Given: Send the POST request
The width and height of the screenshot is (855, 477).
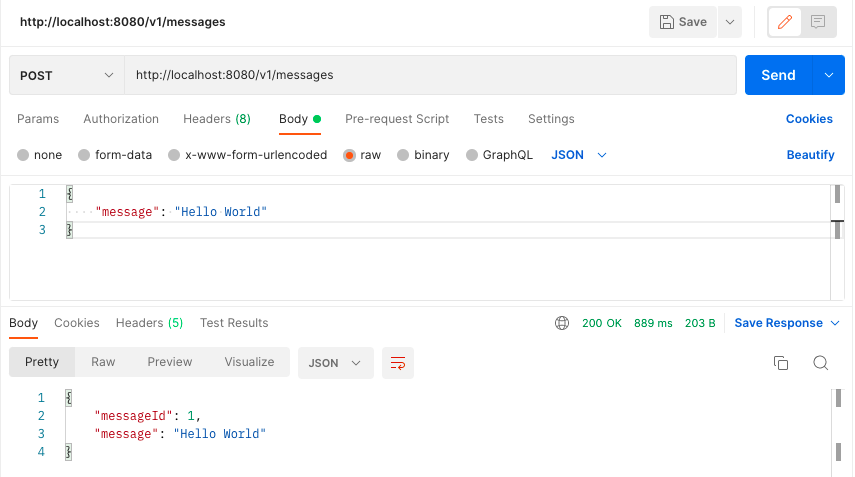Looking at the screenshot, I should point(778,75).
